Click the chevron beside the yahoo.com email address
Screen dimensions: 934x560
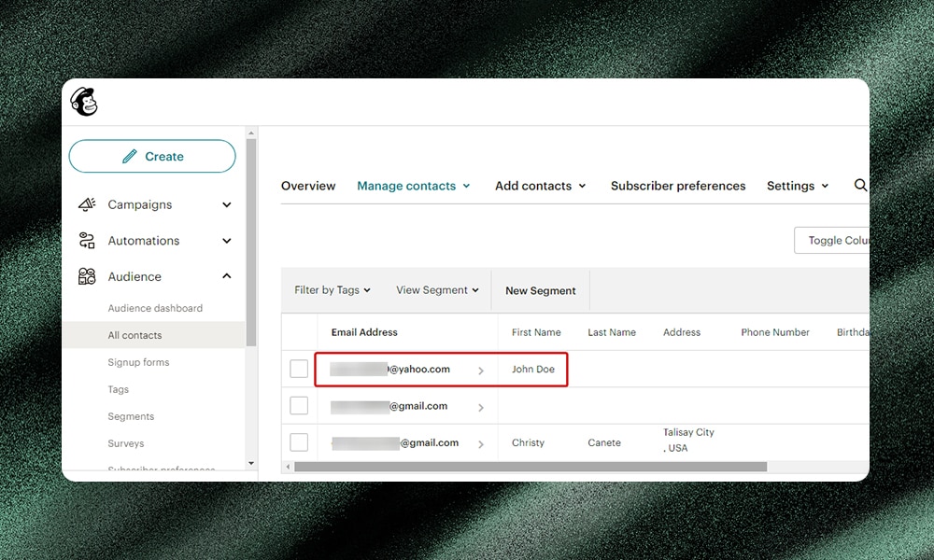click(481, 370)
